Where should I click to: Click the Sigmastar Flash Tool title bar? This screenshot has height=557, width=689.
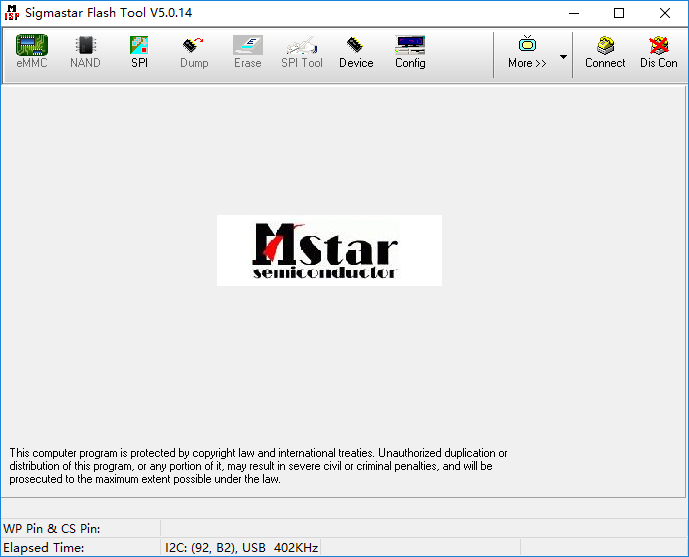tap(300, 13)
